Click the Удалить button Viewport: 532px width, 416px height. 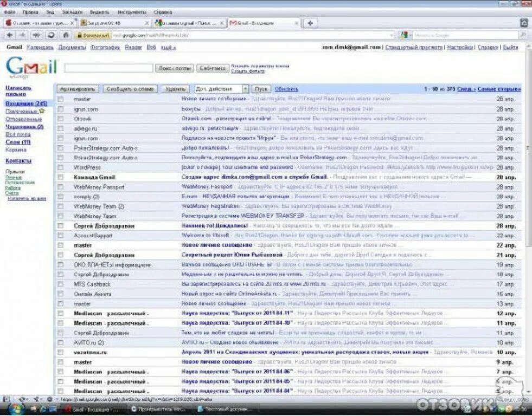(x=175, y=89)
